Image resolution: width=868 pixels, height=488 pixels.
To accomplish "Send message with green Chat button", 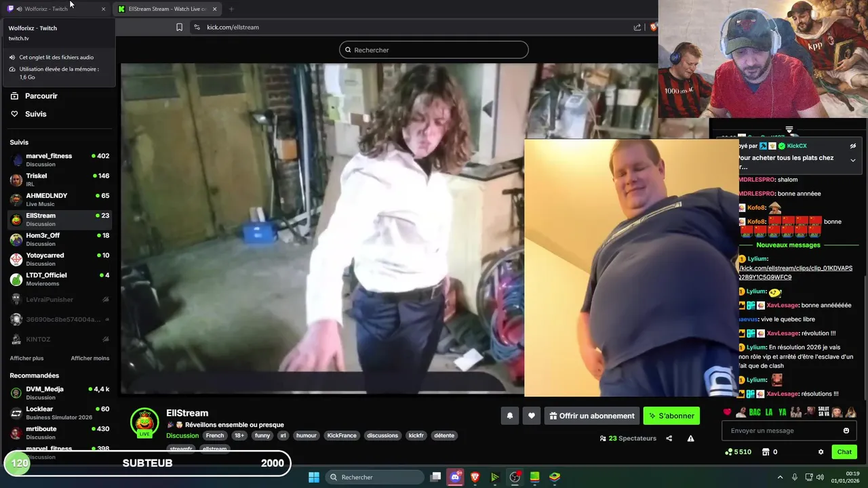I will (844, 452).
